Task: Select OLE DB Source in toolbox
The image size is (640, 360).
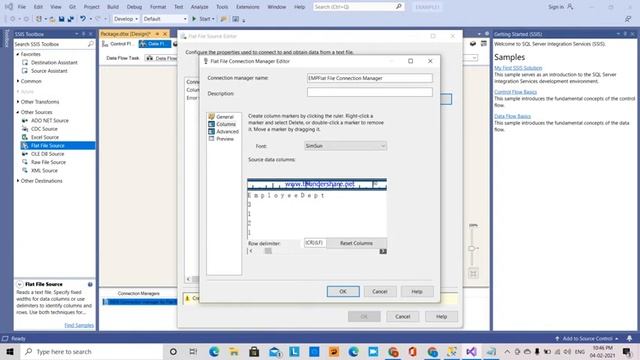Action: (x=47, y=154)
